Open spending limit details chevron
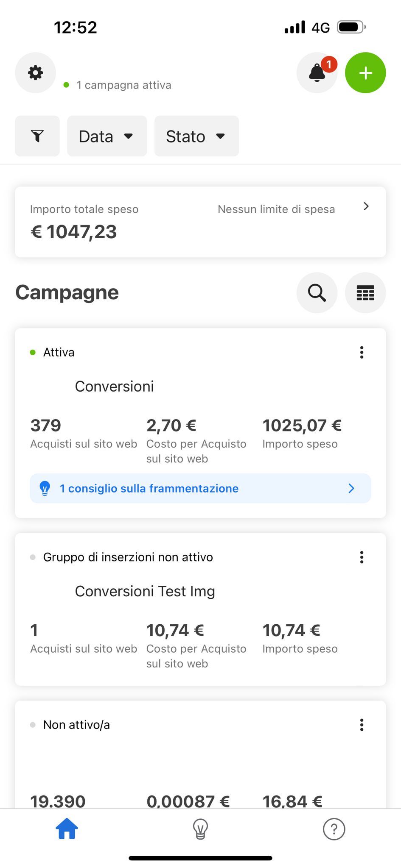Screen dimensions: 401x868 pyautogui.click(x=366, y=206)
